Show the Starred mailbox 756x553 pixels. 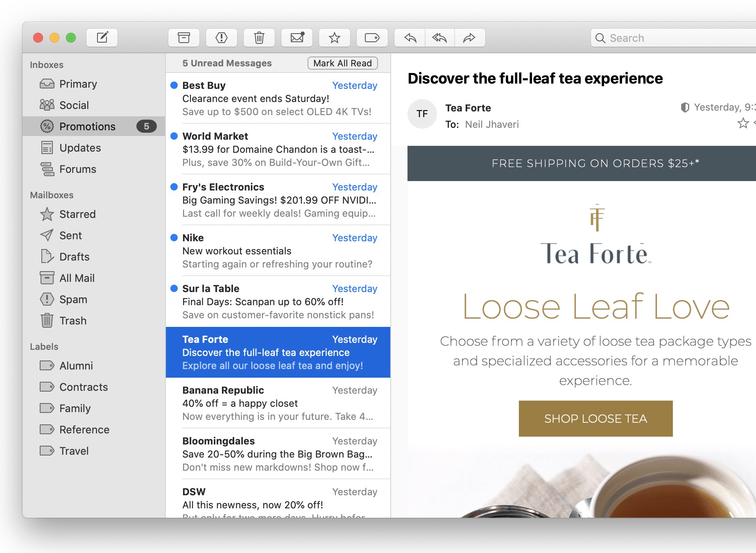pos(94,214)
